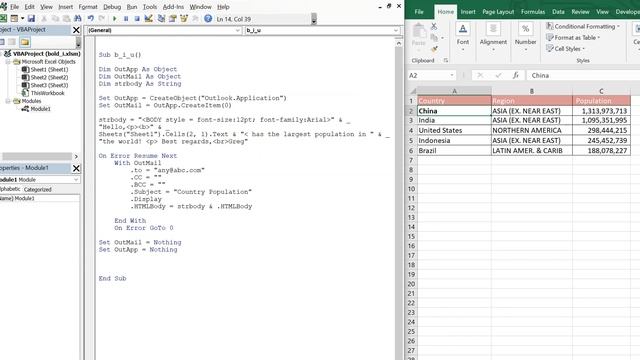Open the (General) object dropdown
640x360 pixels.
(238, 30)
